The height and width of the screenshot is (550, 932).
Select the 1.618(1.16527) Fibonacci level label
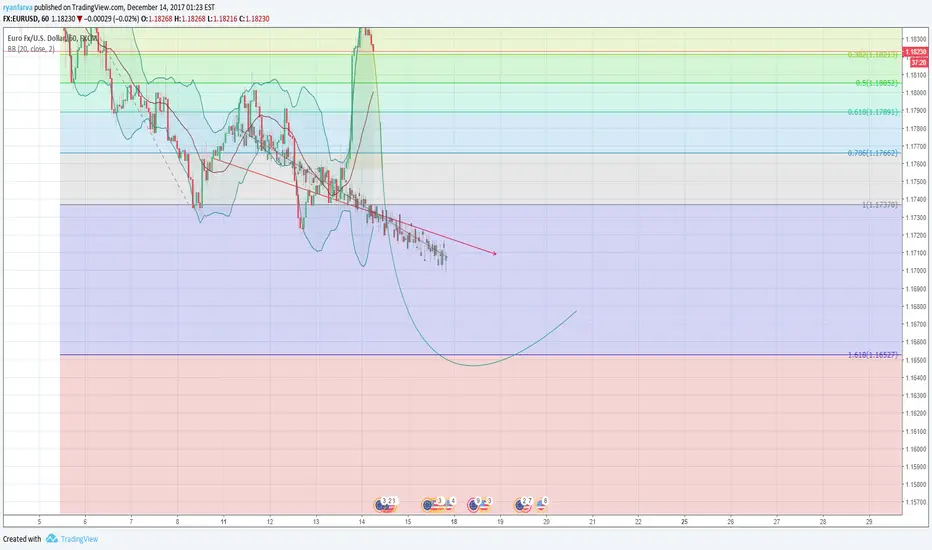click(873, 355)
